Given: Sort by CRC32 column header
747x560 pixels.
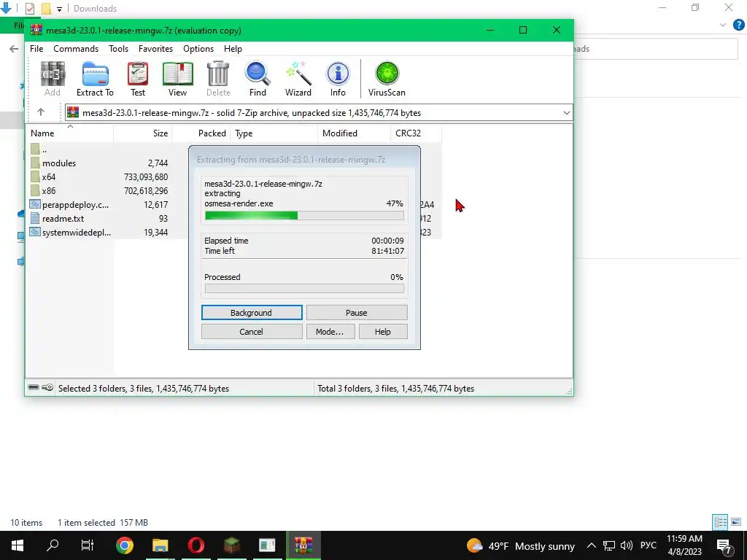Looking at the screenshot, I should [416, 133].
